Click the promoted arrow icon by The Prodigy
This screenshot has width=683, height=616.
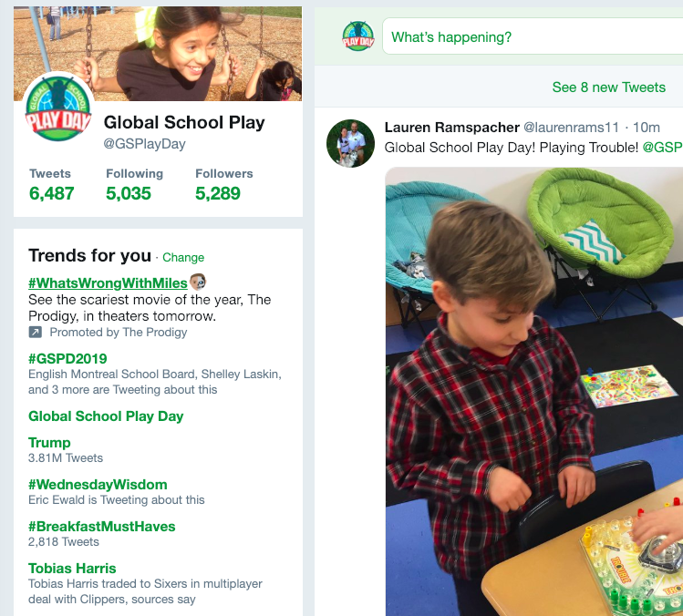tap(36, 333)
